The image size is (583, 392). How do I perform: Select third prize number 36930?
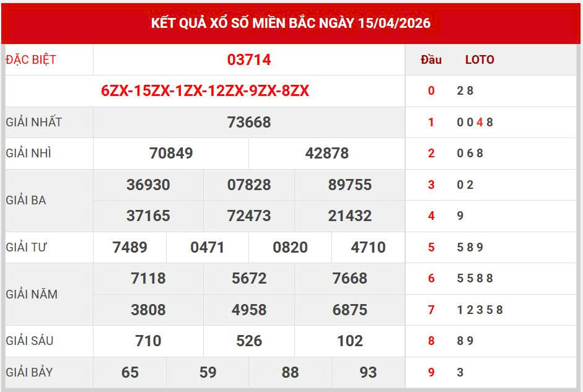tap(148, 185)
